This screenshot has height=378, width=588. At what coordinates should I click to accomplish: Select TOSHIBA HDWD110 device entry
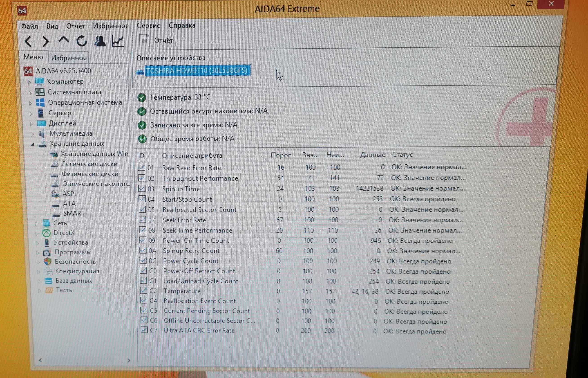197,71
